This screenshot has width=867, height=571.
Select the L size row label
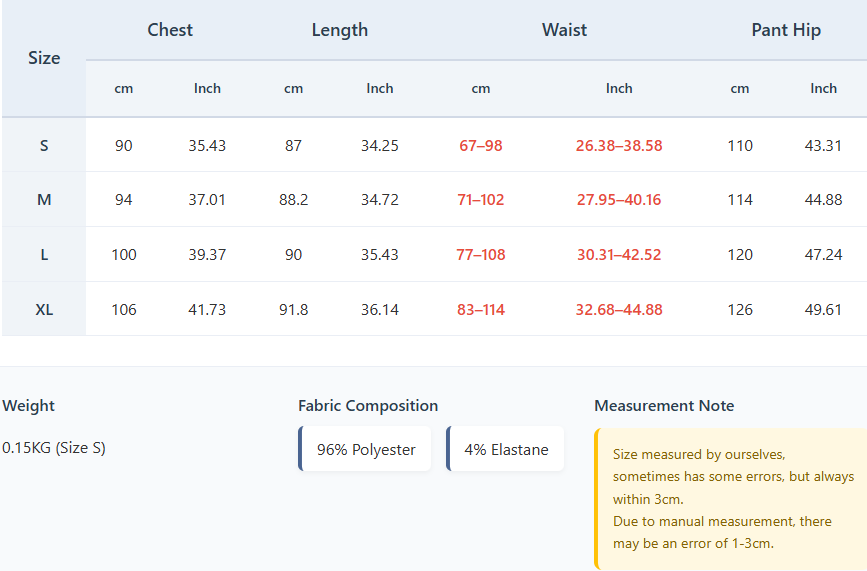(44, 255)
